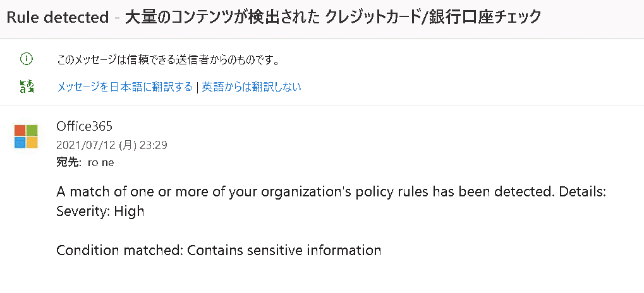The image size is (644, 293).
Task: Click the yellow square of the Microsoft logo
Action: point(32,143)
